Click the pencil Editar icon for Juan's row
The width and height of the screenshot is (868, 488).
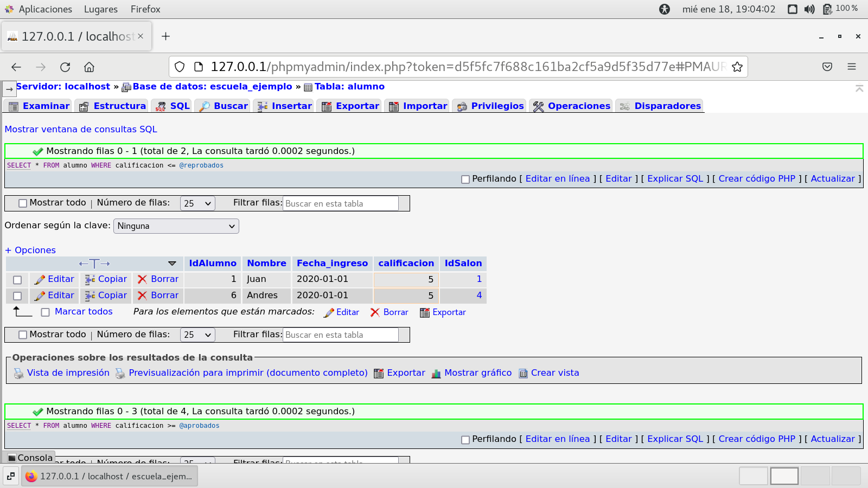click(x=40, y=279)
